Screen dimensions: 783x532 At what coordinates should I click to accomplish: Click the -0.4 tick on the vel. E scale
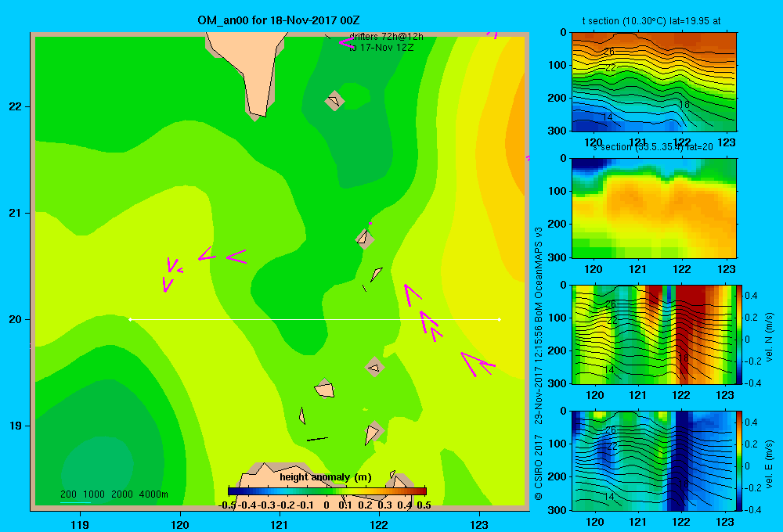(752, 509)
